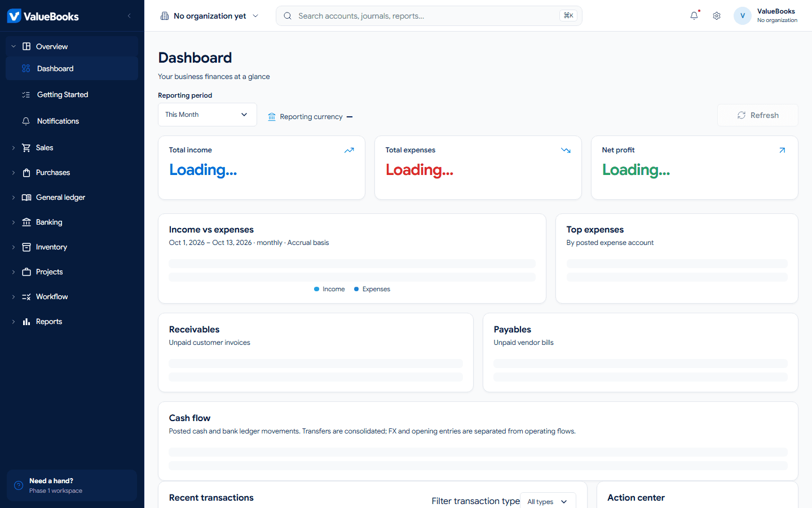Expand the Workflow section chevron
Screen dimensions: 812x508
pyautogui.click(x=14, y=297)
